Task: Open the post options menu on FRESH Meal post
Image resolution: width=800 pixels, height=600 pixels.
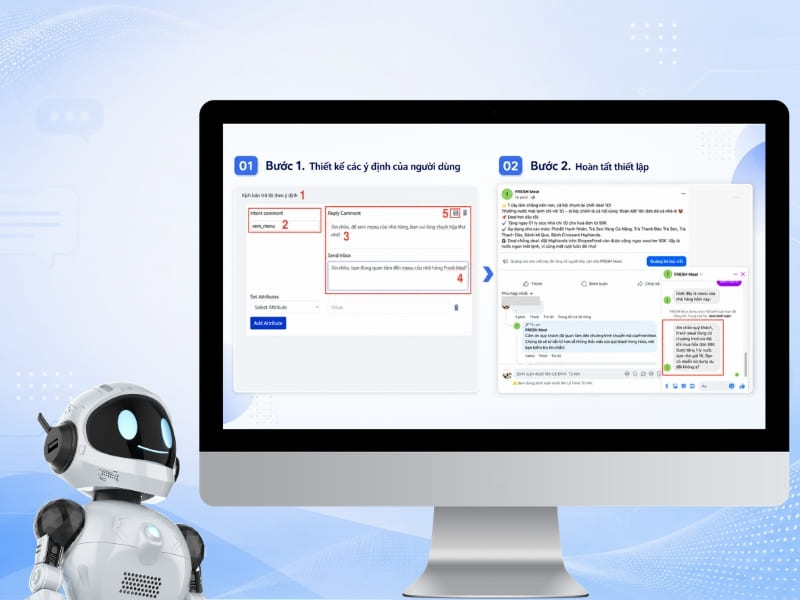Action: point(683,193)
